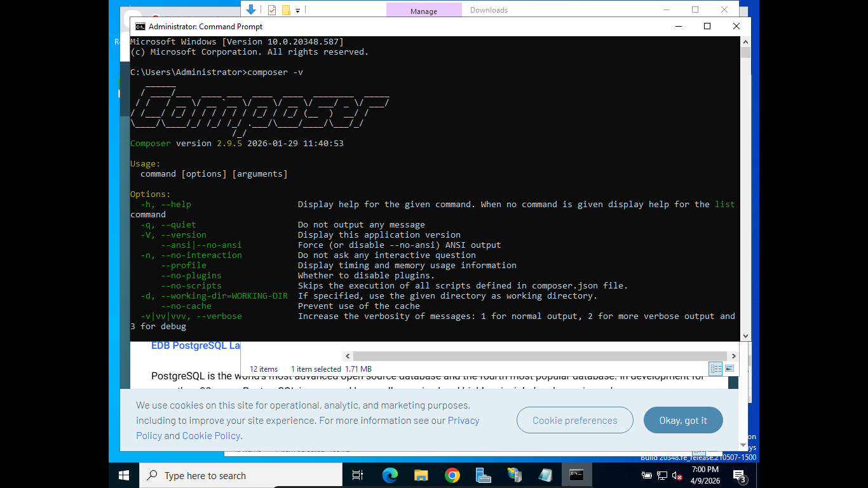The height and width of the screenshot is (488, 868).
Task: Open the Manage ribbon tab
Action: pyautogui.click(x=424, y=10)
